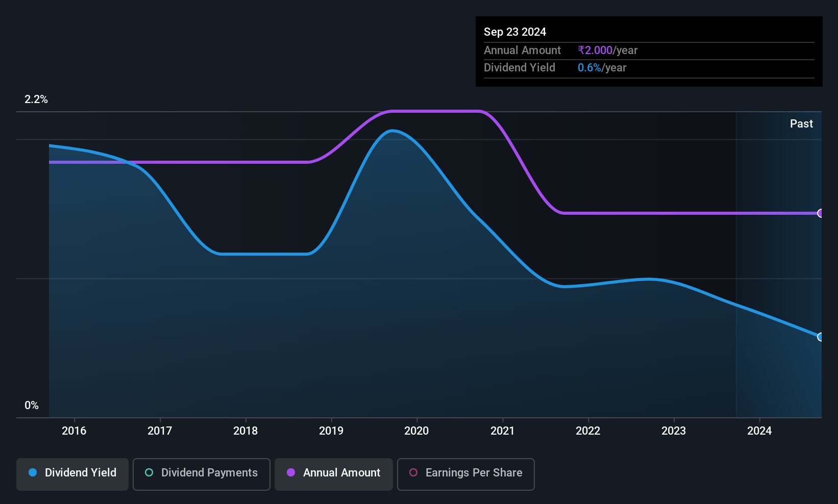Click the 0.6%/year Dividend Yield value
This screenshot has width=838, height=504.
click(602, 68)
